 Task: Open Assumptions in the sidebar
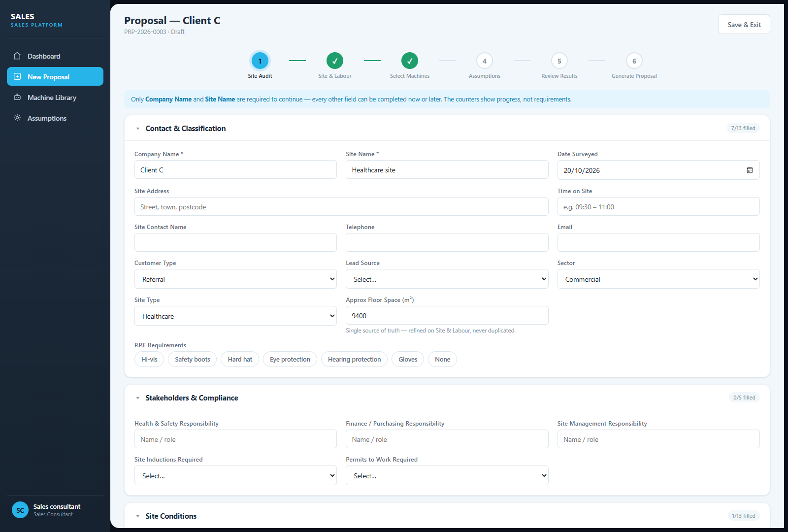[x=55, y=118]
